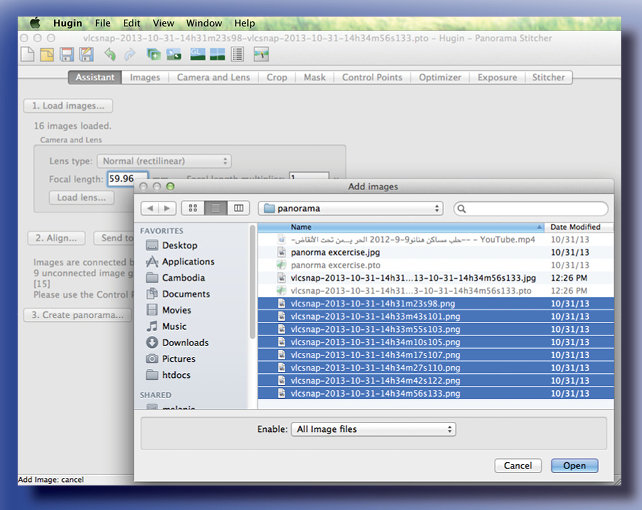Screen dimensions: 642x510
Task: Click the Focal length input field
Action: [x=127, y=179]
